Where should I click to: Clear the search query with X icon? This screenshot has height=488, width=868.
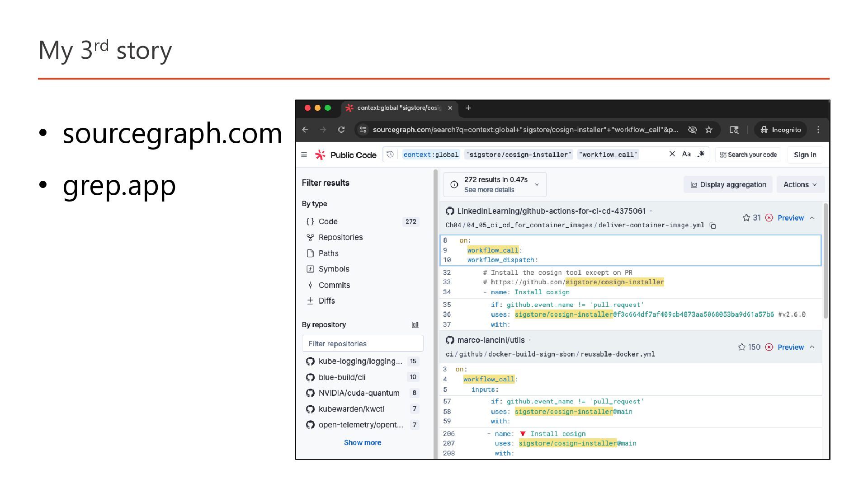point(672,154)
